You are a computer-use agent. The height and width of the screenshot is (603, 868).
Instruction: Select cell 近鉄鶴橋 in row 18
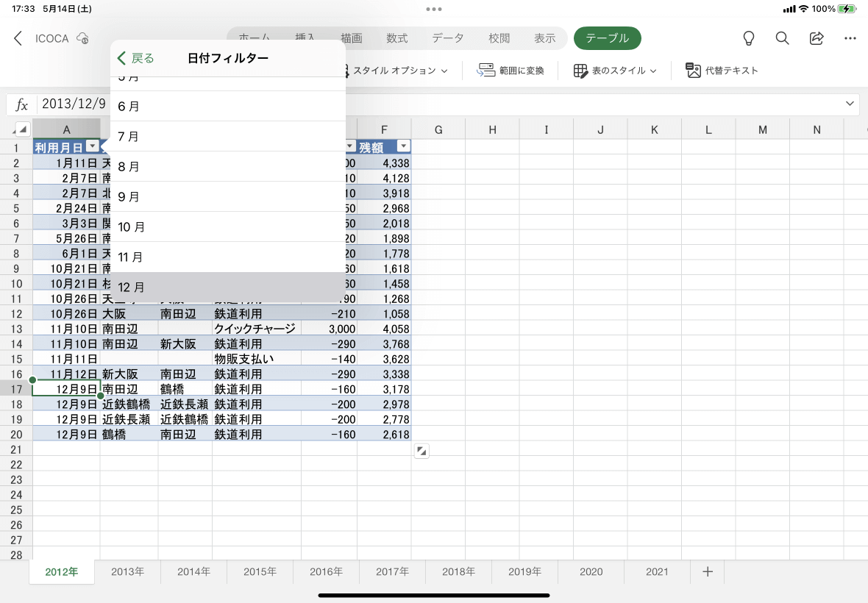[x=129, y=404]
